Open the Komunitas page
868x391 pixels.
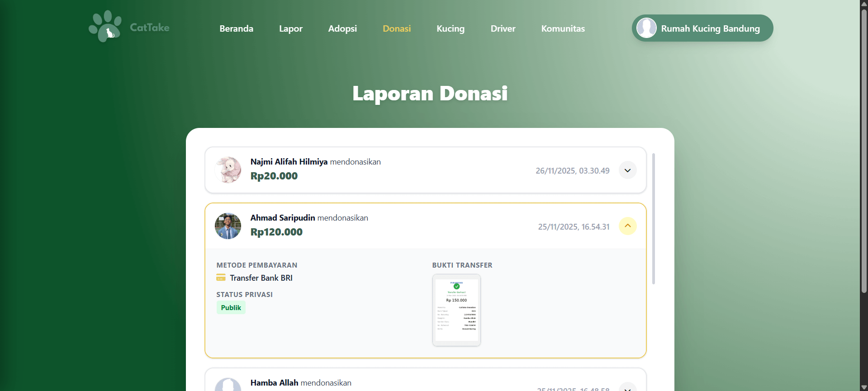coord(563,28)
